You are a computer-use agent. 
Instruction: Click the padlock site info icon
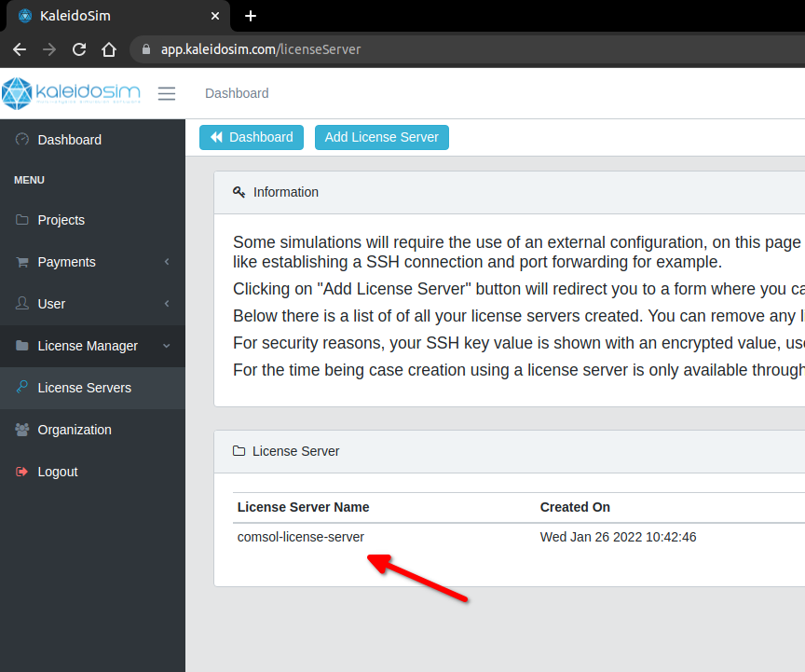click(x=146, y=49)
